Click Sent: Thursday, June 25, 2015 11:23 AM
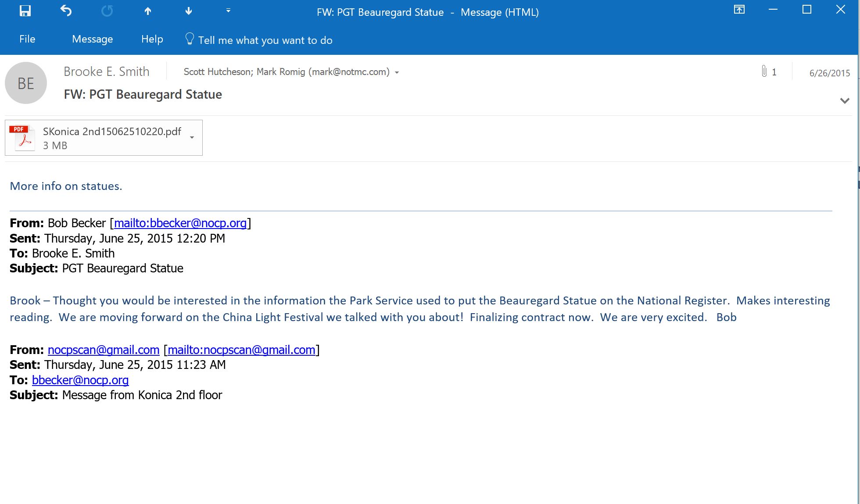This screenshot has height=504, width=860. (118, 365)
